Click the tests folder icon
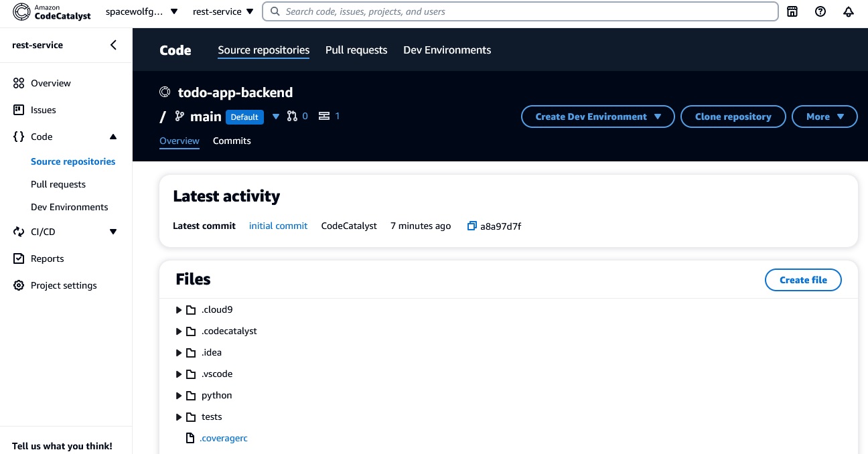 click(x=191, y=417)
